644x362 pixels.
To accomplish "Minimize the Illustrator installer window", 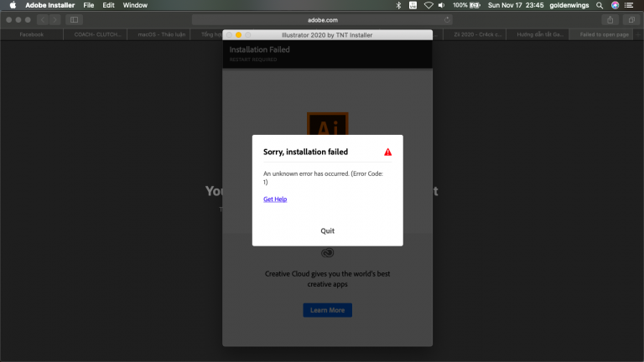I will [239, 35].
